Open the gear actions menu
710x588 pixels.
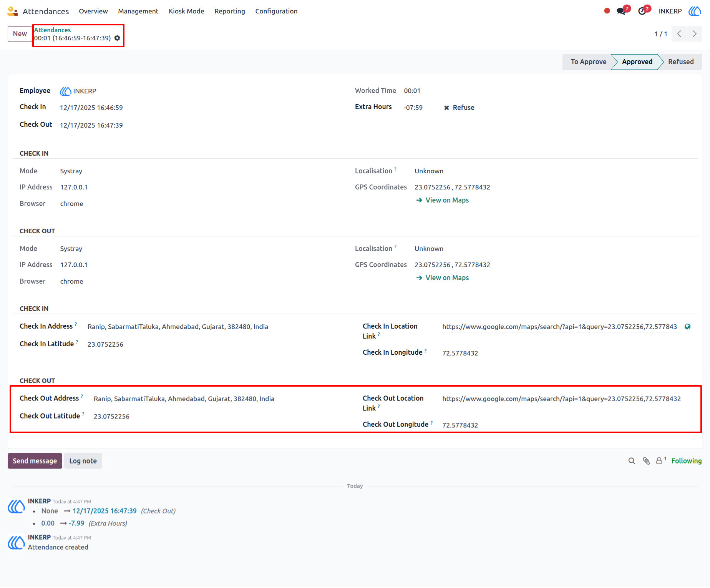pyautogui.click(x=117, y=38)
